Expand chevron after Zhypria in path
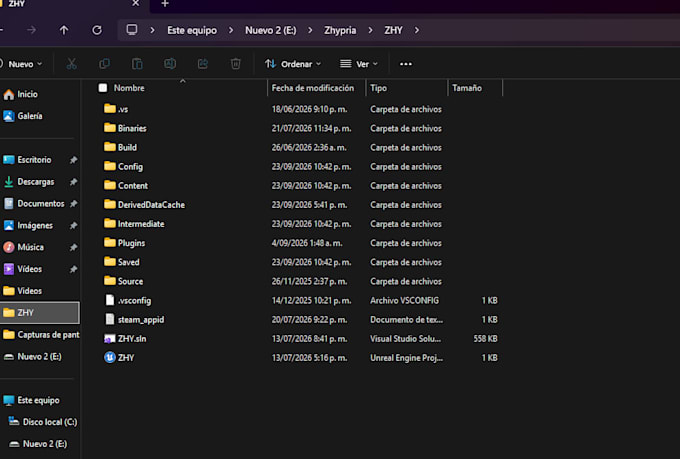Viewport: 680px width, 459px height. pos(370,30)
